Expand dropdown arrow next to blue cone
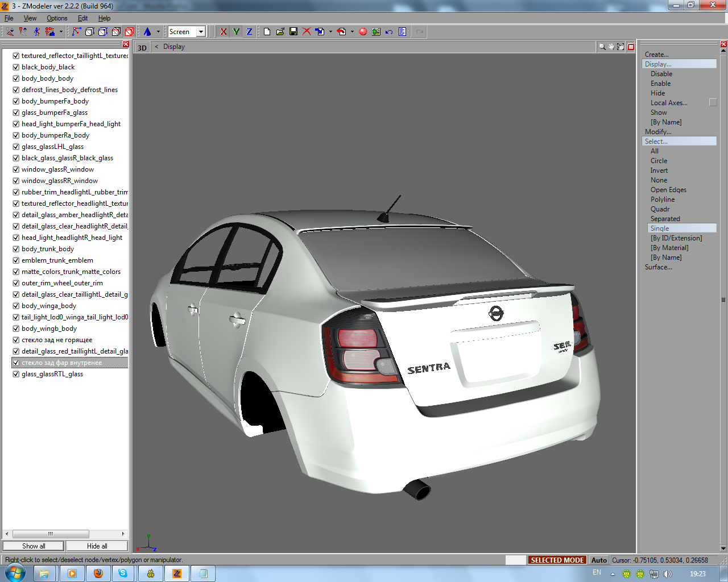Image resolution: width=728 pixels, height=582 pixels. [x=158, y=32]
